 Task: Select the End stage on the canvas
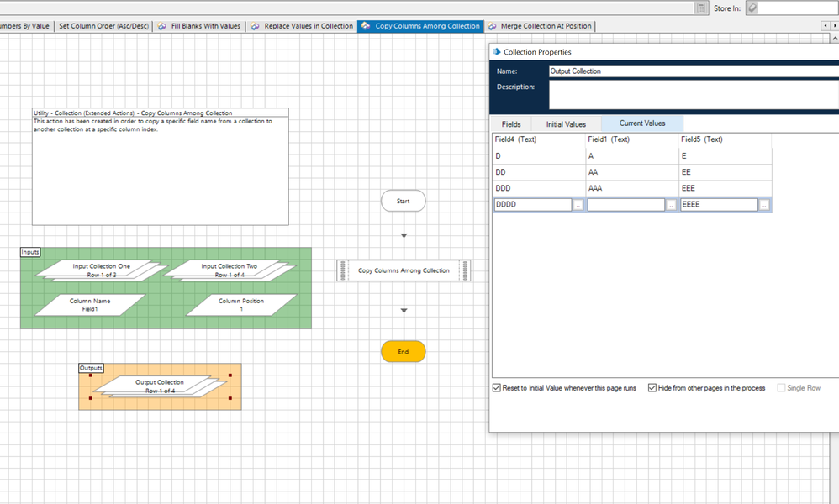click(404, 352)
